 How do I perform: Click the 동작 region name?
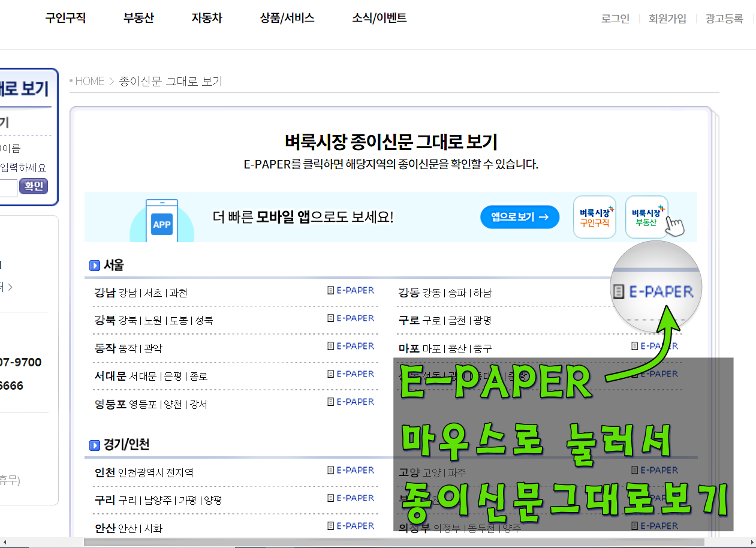click(105, 348)
